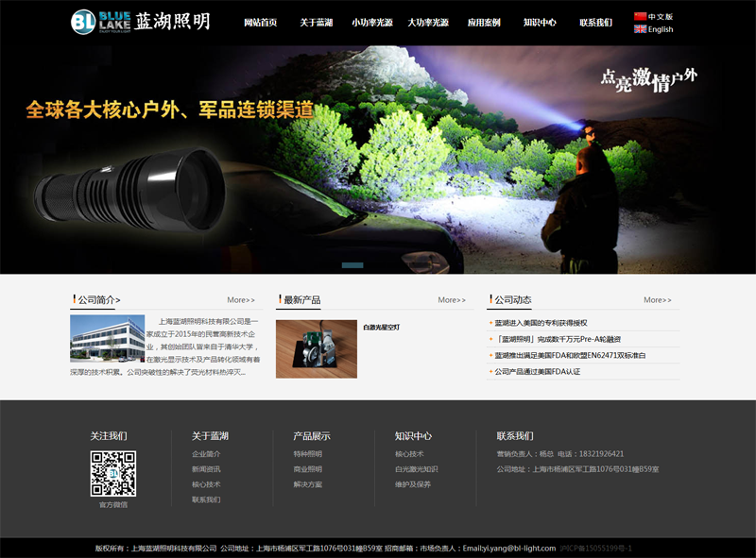Open the 白激光星空灯 product thumbnail
The width and height of the screenshot is (756, 558).
coord(316,349)
